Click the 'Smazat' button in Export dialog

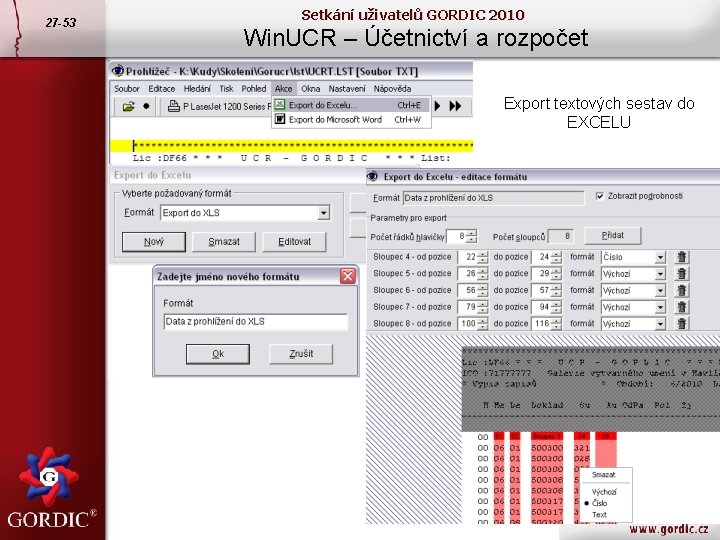tap(224, 242)
